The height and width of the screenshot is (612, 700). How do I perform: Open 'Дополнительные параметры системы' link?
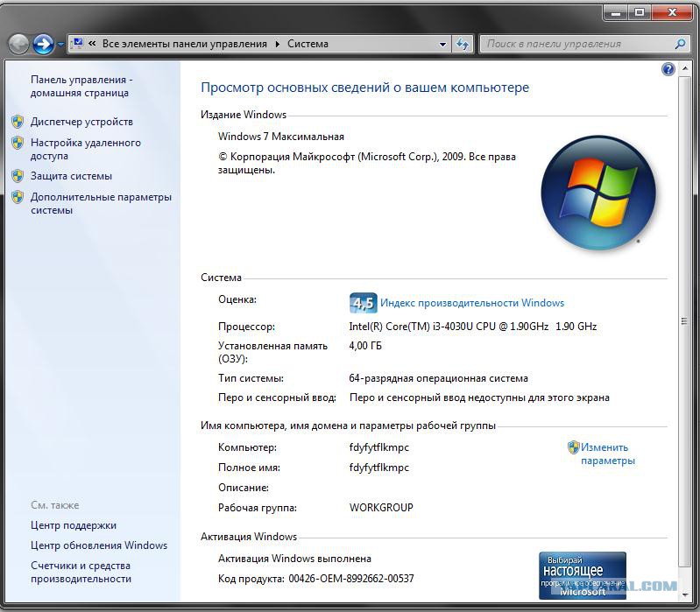(x=101, y=203)
